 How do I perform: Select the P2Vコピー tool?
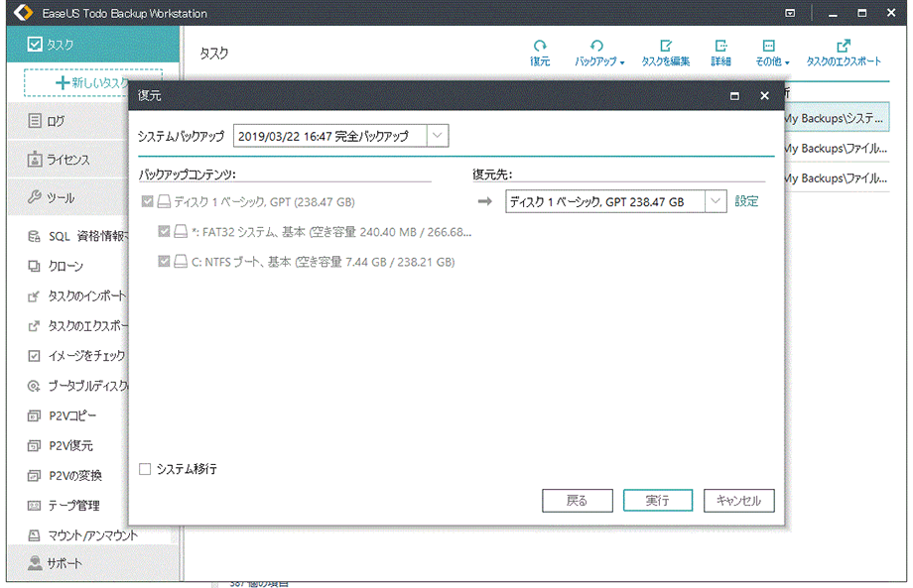(x=62, y=415)
